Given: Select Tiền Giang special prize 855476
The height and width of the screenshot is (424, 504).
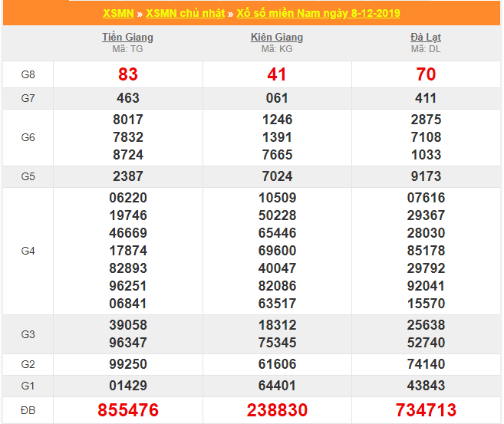Looking at the screenshot, I should 128,410.
